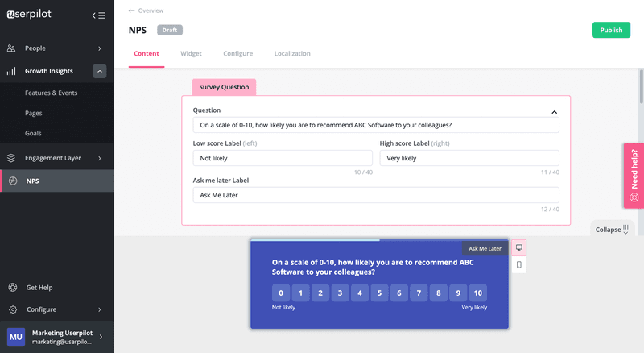Viewport: 644px width, 353px height.
Task: Click the Low score Label input
Action: click(x=283, y=158)
